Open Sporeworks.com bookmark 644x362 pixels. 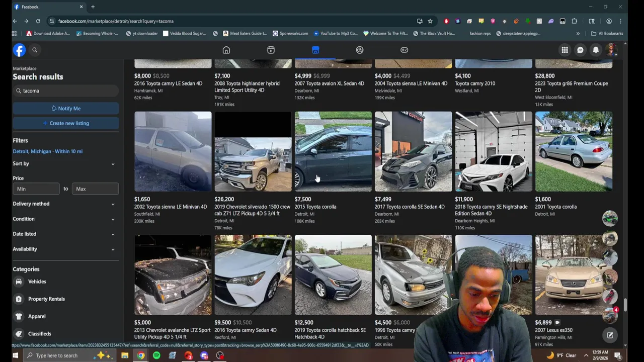pos(290,33)
